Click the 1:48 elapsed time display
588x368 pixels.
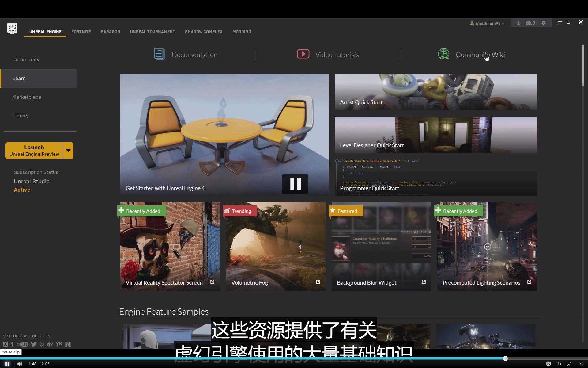pos(32,364)
